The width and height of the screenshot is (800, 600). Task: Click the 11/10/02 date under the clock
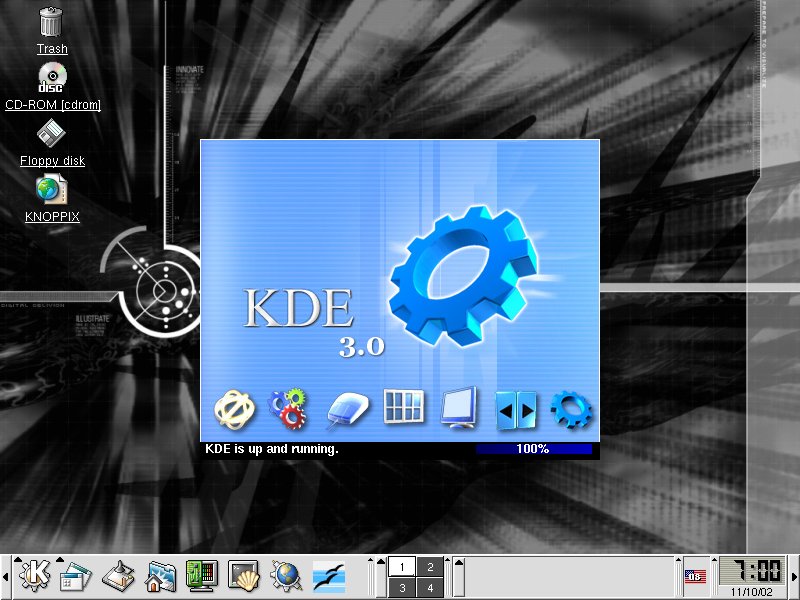point(752,592)
